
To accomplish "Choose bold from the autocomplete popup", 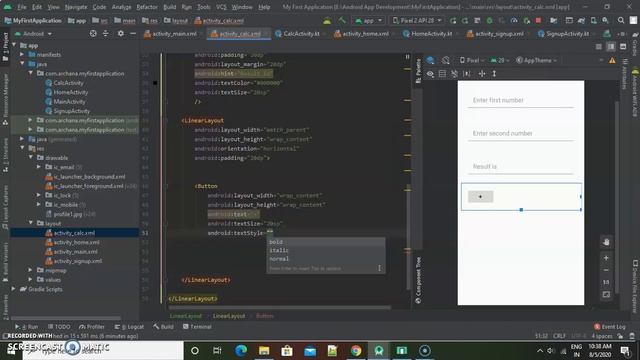I will [x=326, y=242].
